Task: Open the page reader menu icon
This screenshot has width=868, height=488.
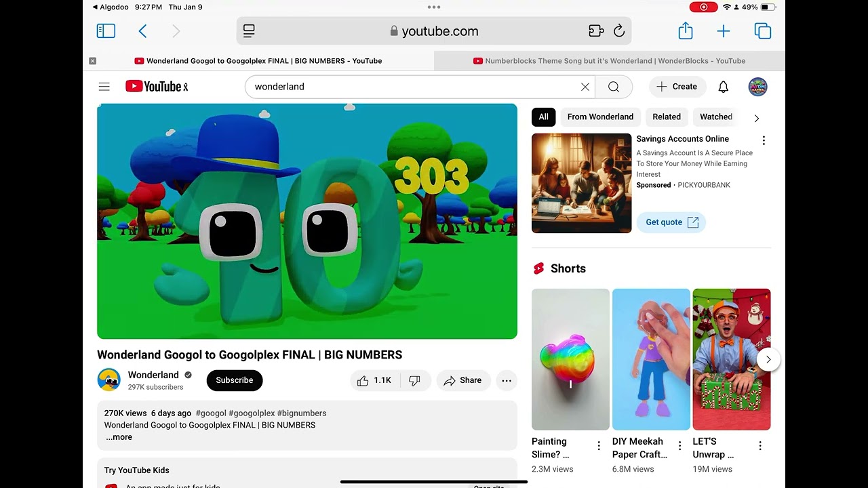Action: click(249, 31)
